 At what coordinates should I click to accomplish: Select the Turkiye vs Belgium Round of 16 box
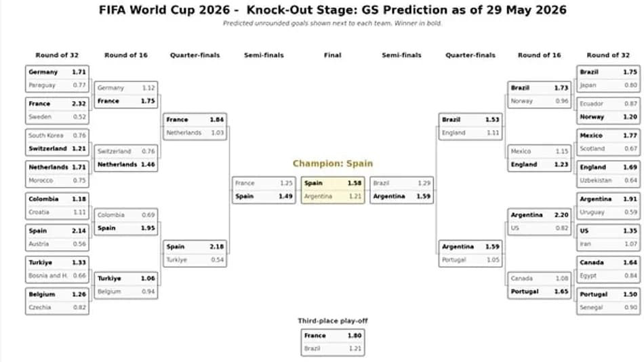(x=126, y=285)
